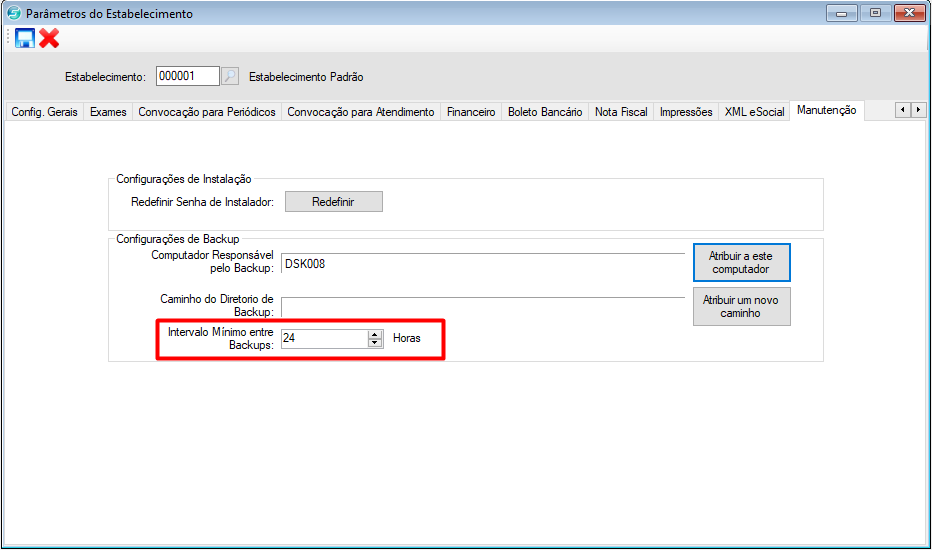Click the backup interval hours field
The image size is (932, 550).
pyautogui.click(x=324, y=339)
